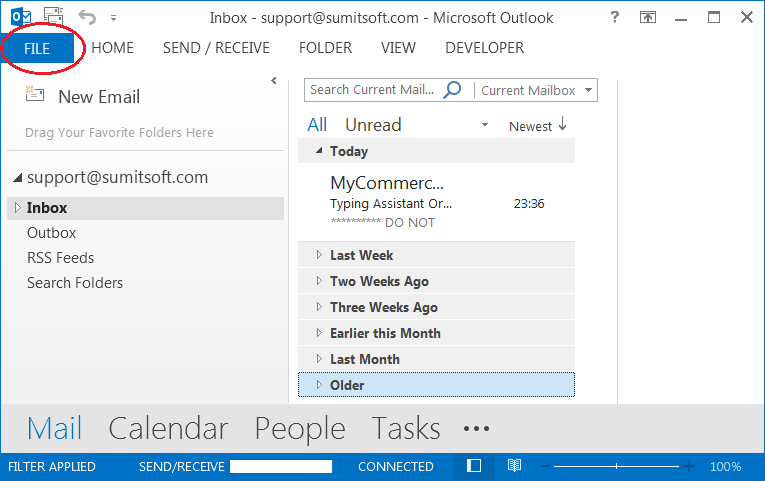Show All messages filter
The width and height of the screenshot is (765, 481).
(317, 125)
